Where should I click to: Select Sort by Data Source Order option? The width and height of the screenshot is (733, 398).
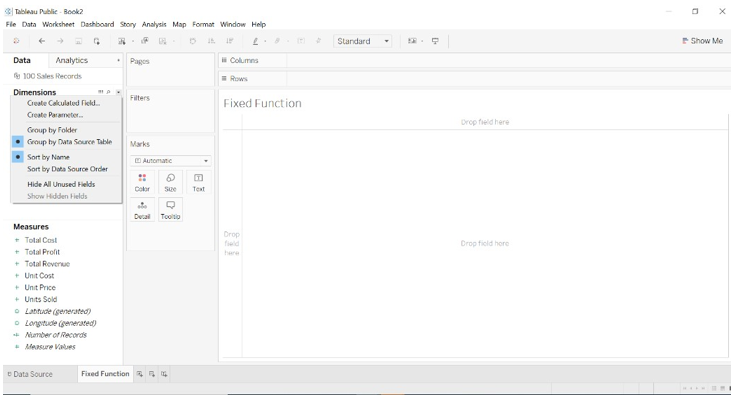[x=67, y=169]
